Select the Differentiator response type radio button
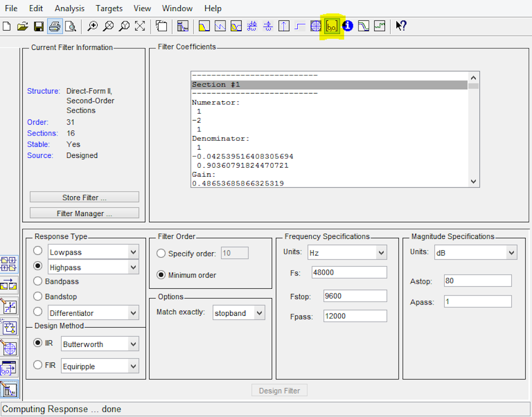 (38, 312)
